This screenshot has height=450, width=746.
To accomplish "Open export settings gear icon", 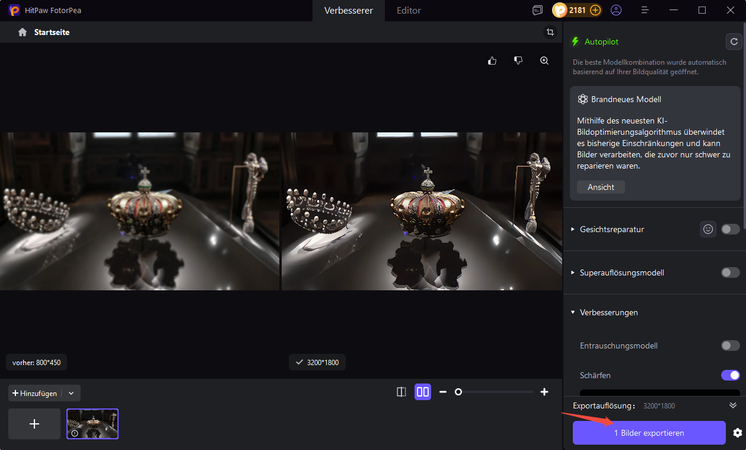I will coord(737,433).
